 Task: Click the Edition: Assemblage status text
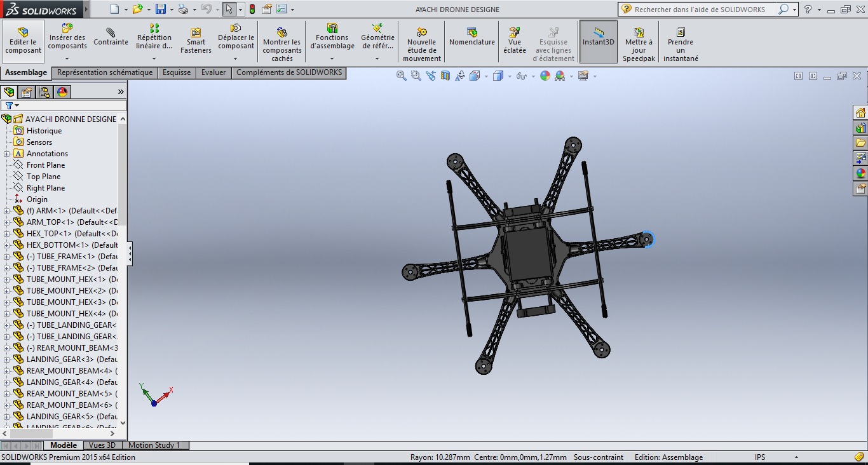coord(668,457)
